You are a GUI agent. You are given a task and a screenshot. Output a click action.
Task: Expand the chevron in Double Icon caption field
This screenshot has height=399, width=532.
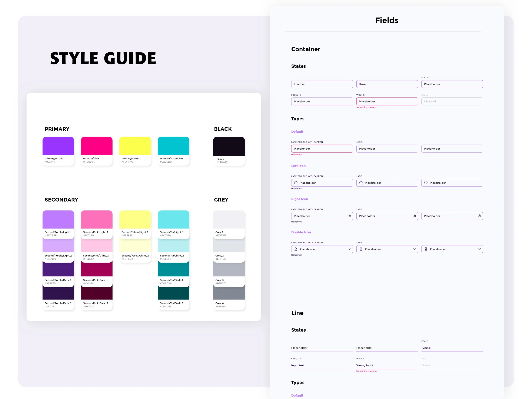pyautogui.click(x=349, y=249)
